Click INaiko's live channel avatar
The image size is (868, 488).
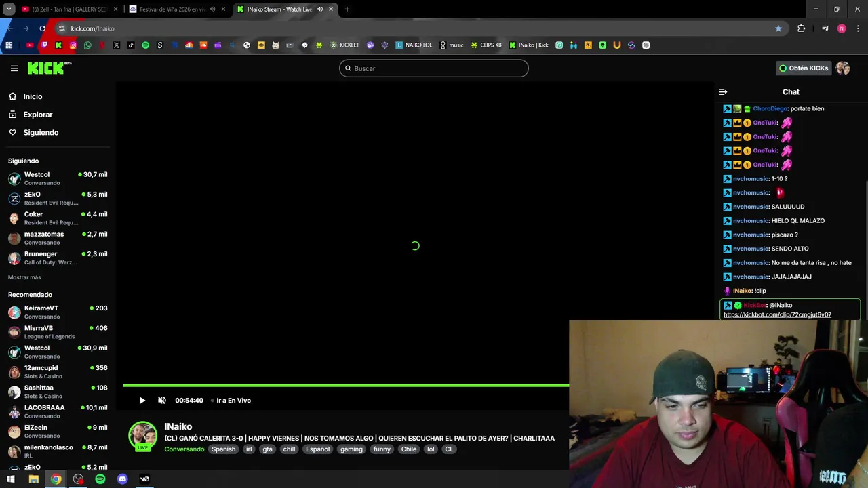click(143, 436)
